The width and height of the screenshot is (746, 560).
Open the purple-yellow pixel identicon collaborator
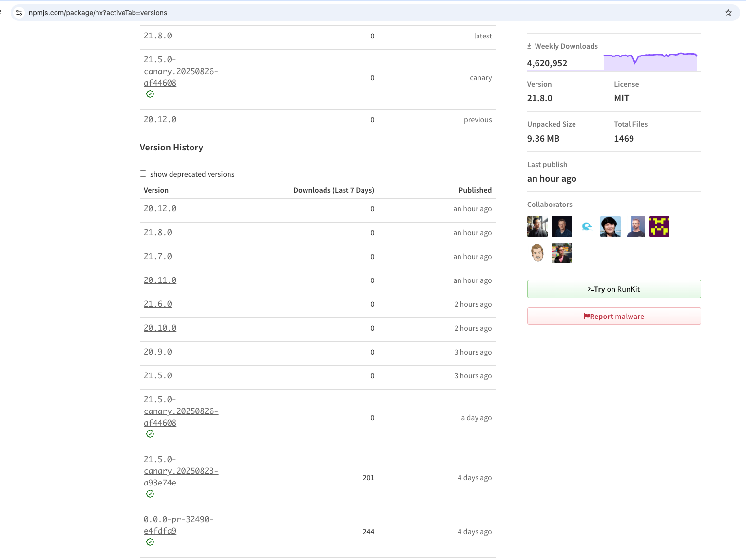tap(659, 226)
